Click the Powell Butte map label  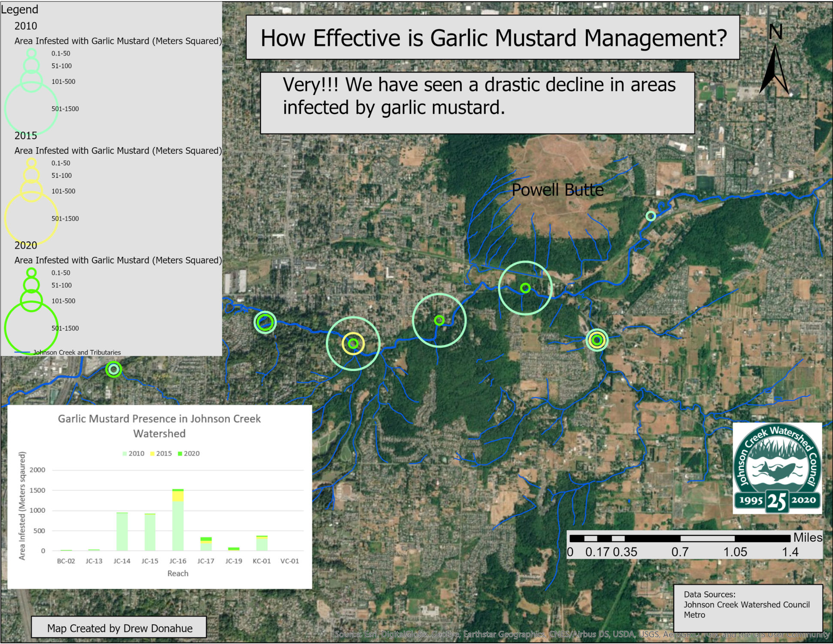pos(557,190)
